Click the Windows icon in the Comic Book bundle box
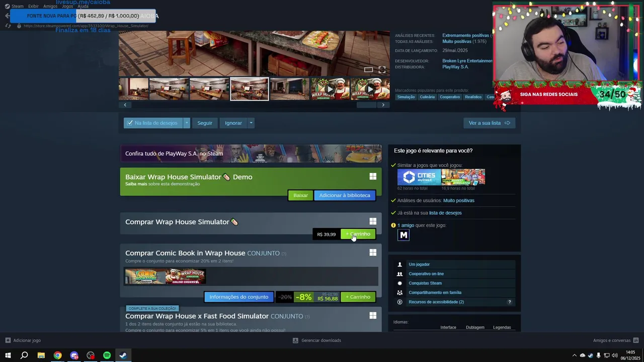The width and height of the screenshot is (644, 362). pos(373,252)
